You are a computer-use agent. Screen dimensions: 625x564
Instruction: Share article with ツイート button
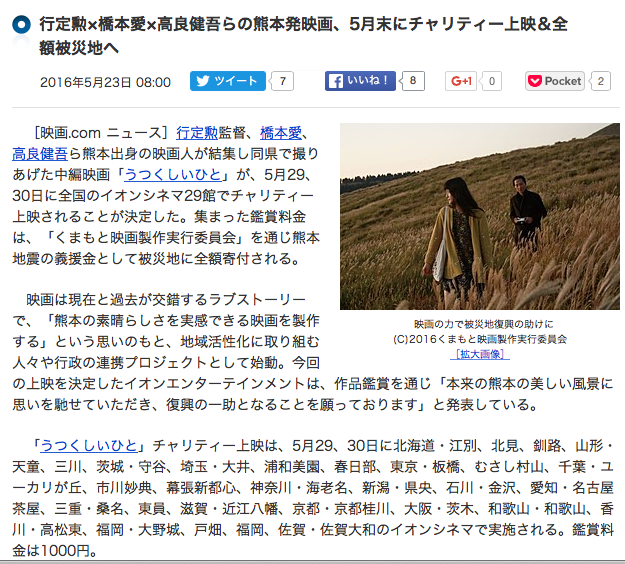coord(228,81)
